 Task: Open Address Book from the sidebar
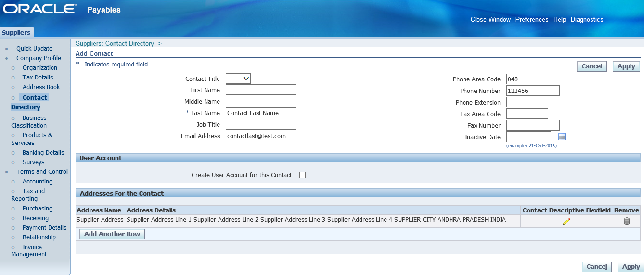coord(41,87)
